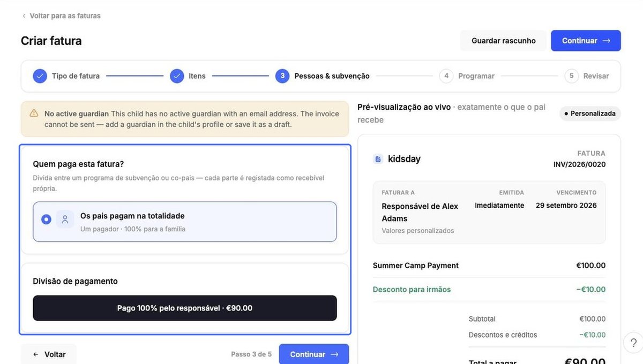The width and height of the screenshot is (643, 364).
Task: Click the bottom Continuar button
Action: click(314, 354)
